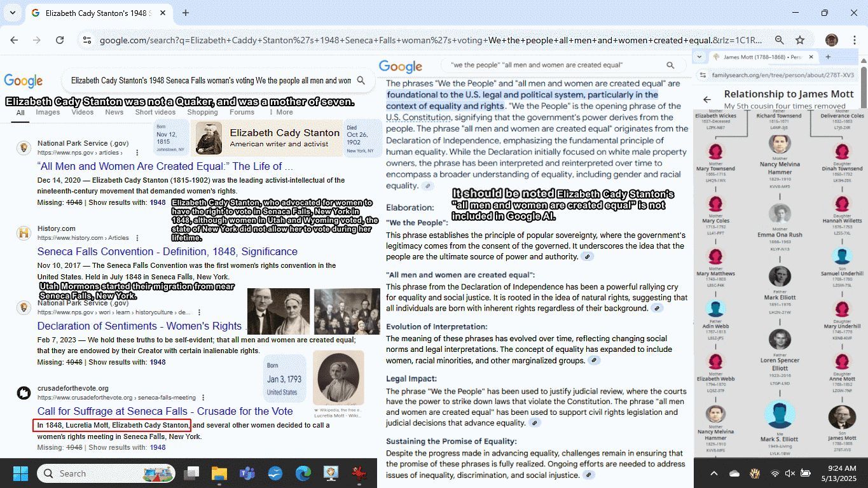This screenshot has width=868, height=488.
Task: Open Microsoft Edge from the taskbar
Action: [303, 473]
